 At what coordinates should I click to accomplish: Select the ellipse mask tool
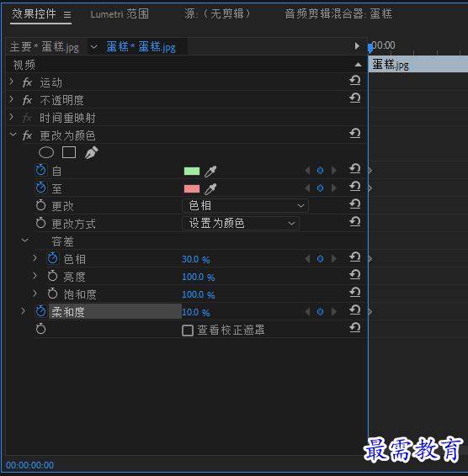pyautogui.click(x=46, y=153)
